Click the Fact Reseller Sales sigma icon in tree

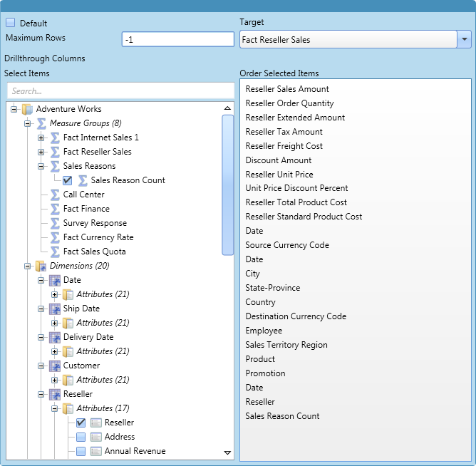(x=55, y=152)
